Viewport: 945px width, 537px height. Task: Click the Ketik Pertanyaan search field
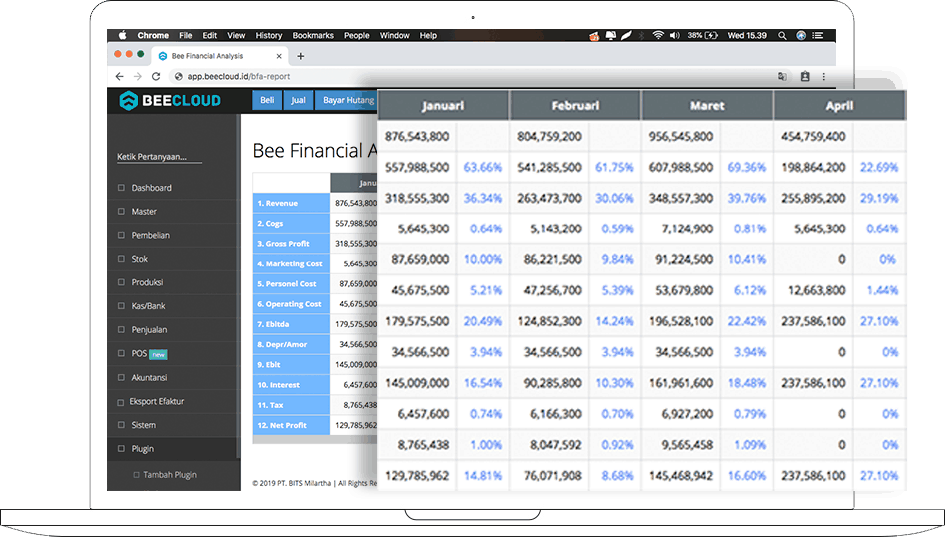click(x=159, y=157)
